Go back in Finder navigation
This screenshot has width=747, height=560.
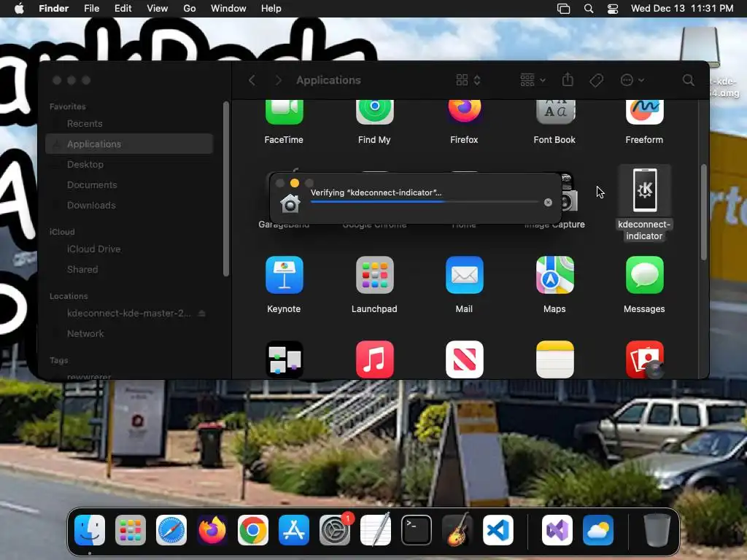[x=252, y=80]
